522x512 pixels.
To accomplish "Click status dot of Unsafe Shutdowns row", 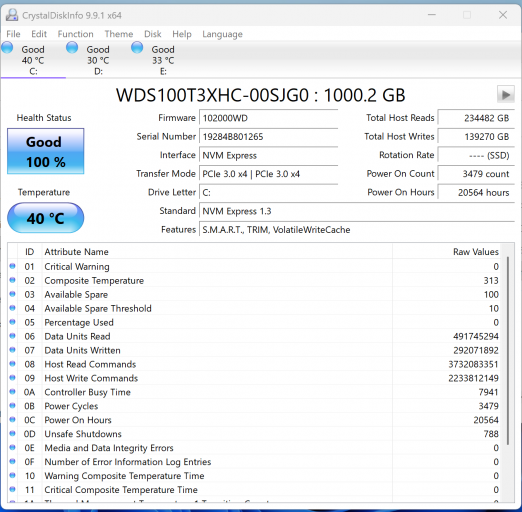I will coord(12,433).
